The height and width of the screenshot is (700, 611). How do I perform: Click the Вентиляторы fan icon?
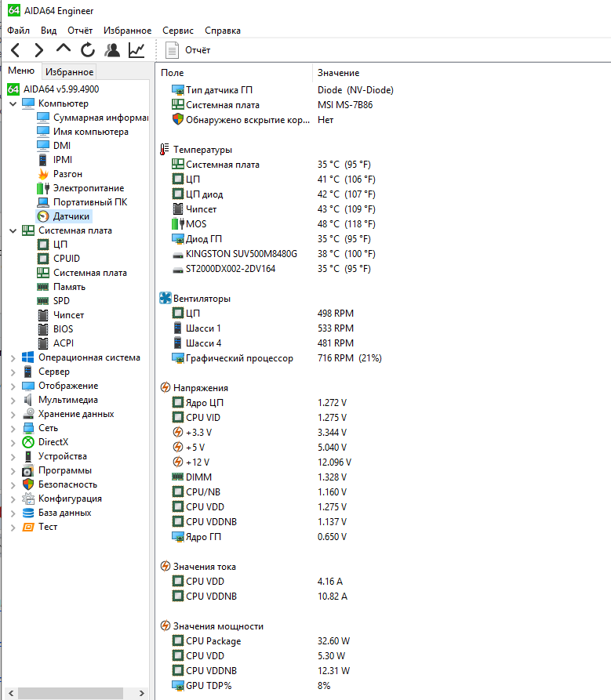(x=165, y=298)
